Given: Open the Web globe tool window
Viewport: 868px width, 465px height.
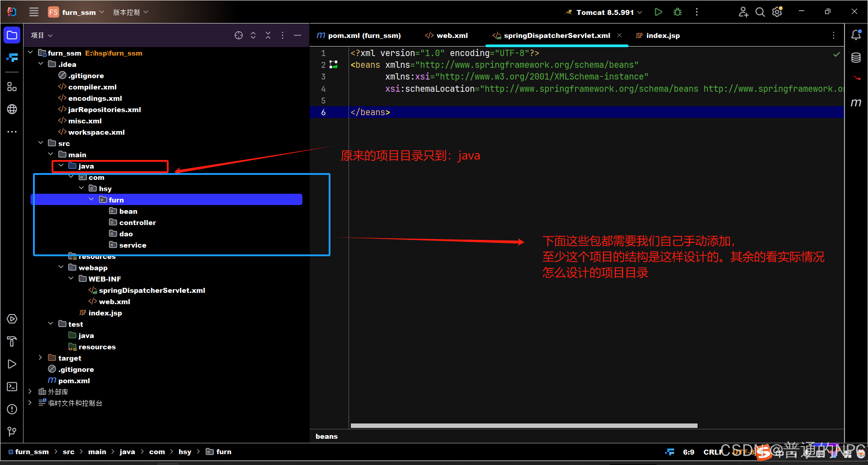Looking at the screenshot, I should 12,109.
